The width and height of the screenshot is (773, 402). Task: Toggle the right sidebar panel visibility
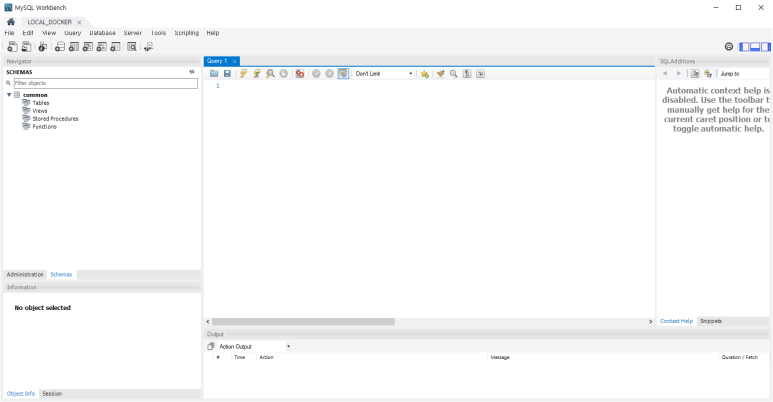pyautogui.click(x=766, y=47)
